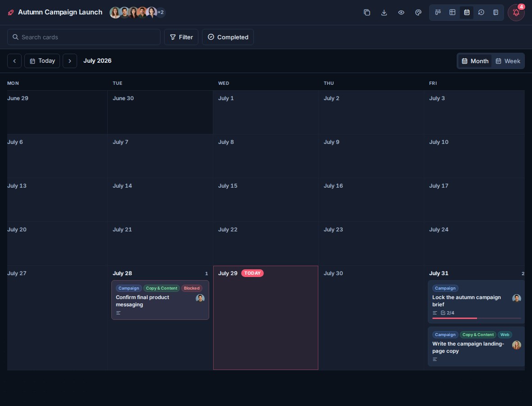Expand the +2 additional members avatar
Viewport: 532px width, 406px height.
click(161, 13)
